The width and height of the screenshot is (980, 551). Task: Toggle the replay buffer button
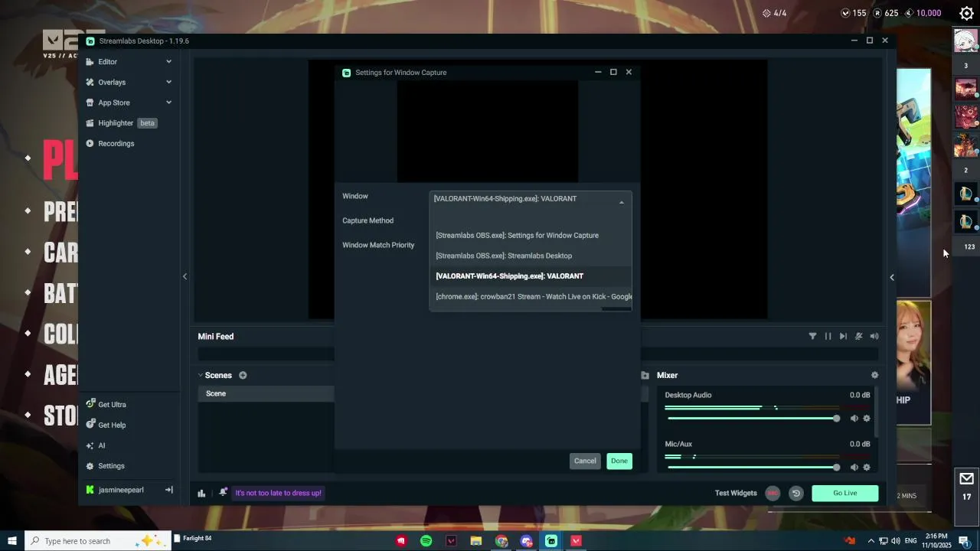point(795,494)
